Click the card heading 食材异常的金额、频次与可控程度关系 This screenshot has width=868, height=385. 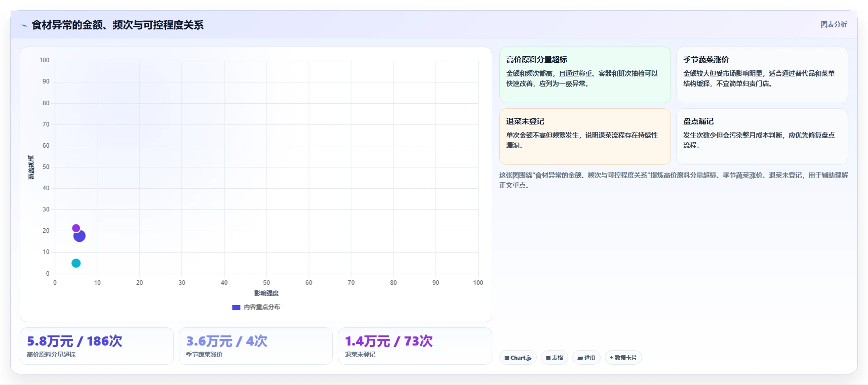click(x=117, y=25)
